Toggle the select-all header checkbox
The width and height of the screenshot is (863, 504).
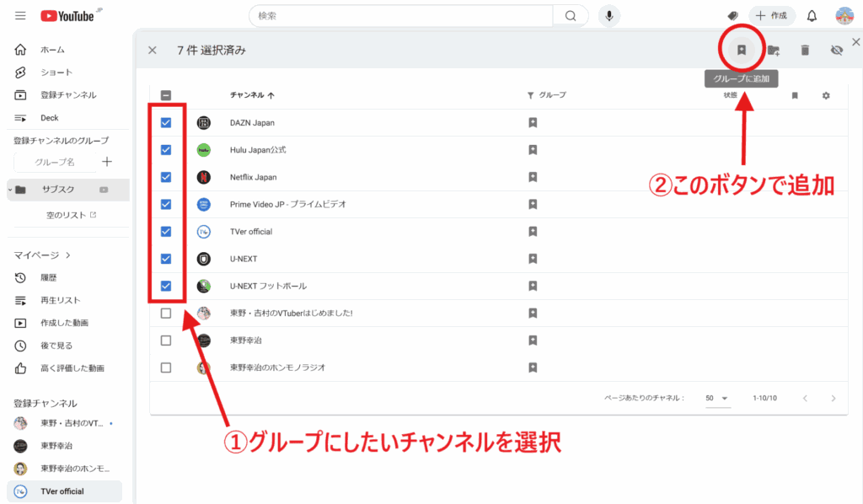click(x=166, y=95)
